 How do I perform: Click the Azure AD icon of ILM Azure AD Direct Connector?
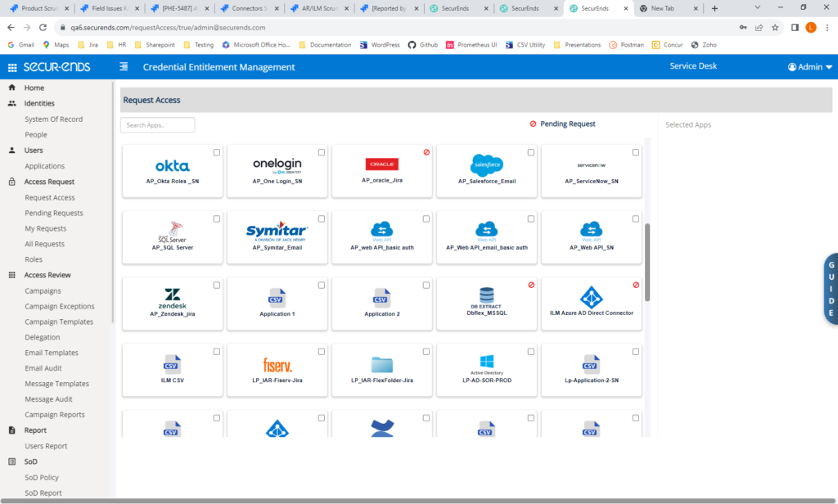click(x=591, y=297)
